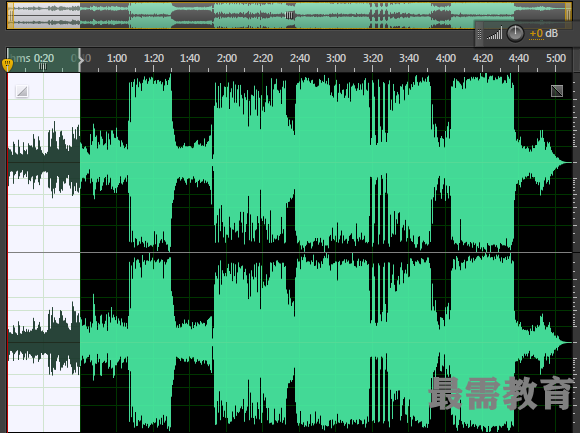Click the selection range end marker on the ruler

(x=81, y=59)
